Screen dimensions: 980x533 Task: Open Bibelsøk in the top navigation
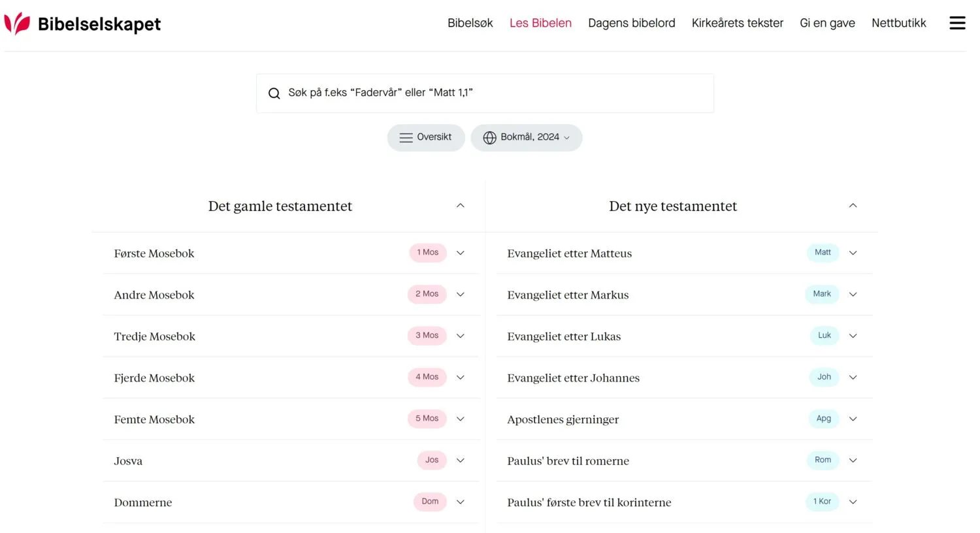470,23
